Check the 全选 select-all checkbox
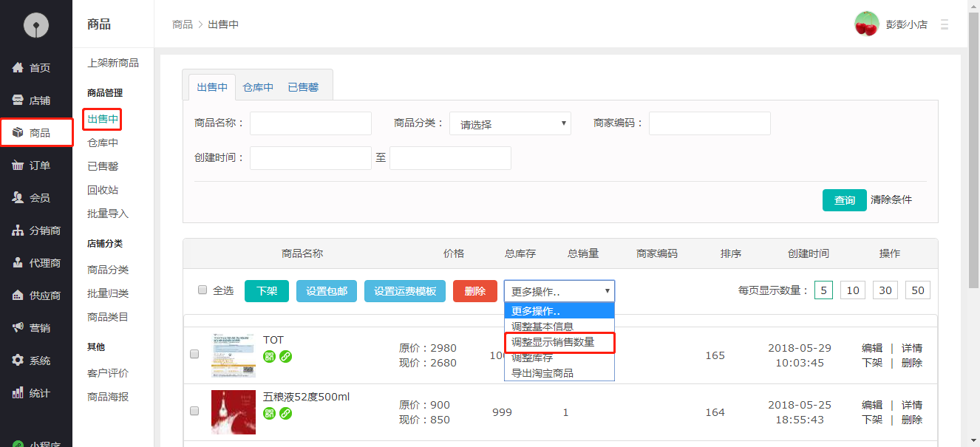 [202, 290]
